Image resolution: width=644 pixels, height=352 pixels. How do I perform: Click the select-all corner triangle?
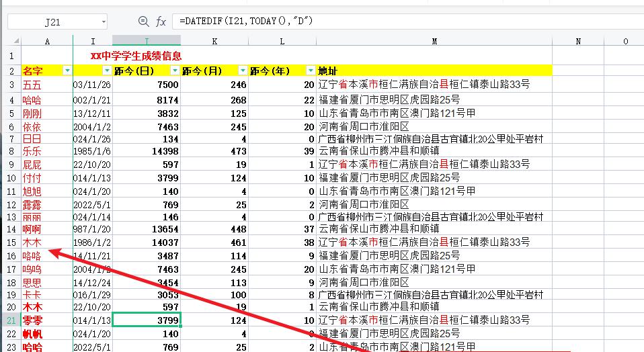point(15,40)
